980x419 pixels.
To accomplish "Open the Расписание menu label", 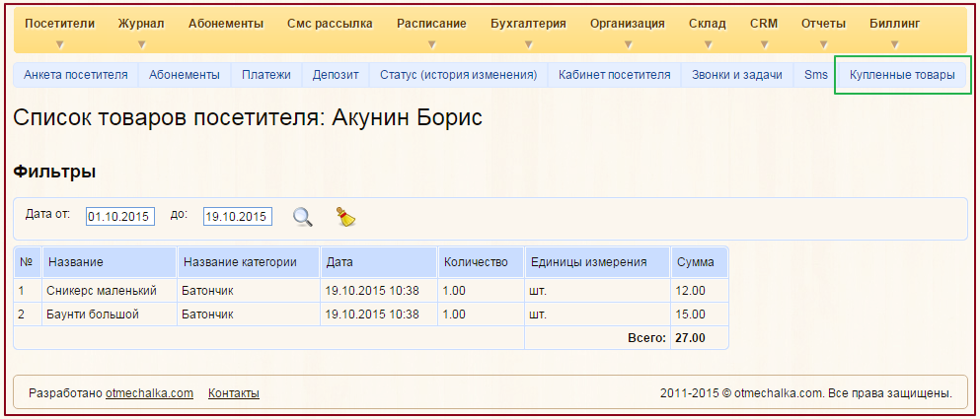I will [x=431, y=24].
